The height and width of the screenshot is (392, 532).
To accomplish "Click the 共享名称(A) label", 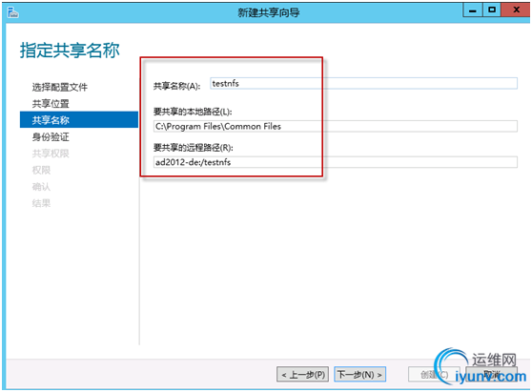I will coord(176,86).
